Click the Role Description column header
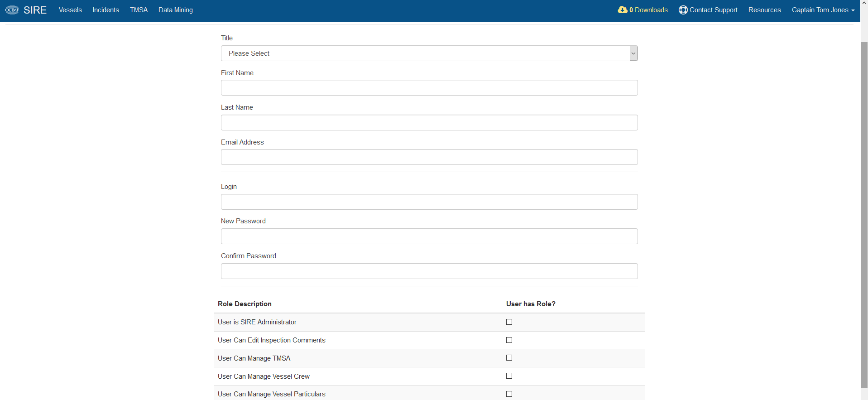The width and height of the screenshot is (868, 400). click(x=245, y=304)
